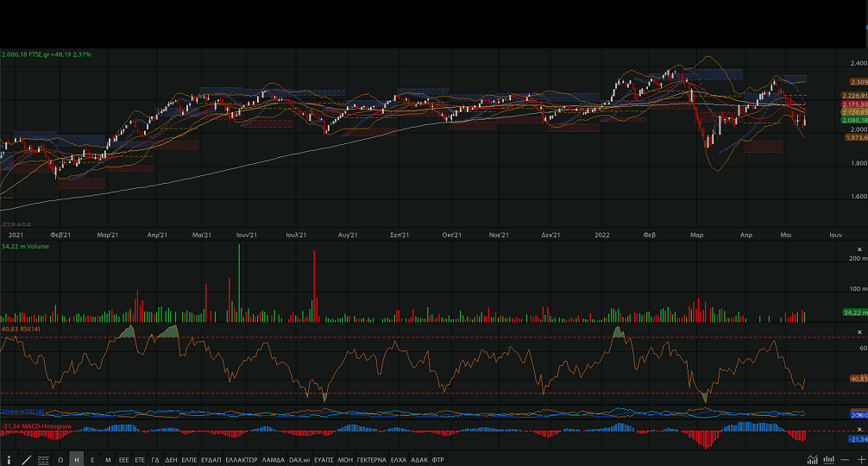The image size is (868, 466).
Task: Toggle the Ω timeframe button
Action: coord(60,460)
